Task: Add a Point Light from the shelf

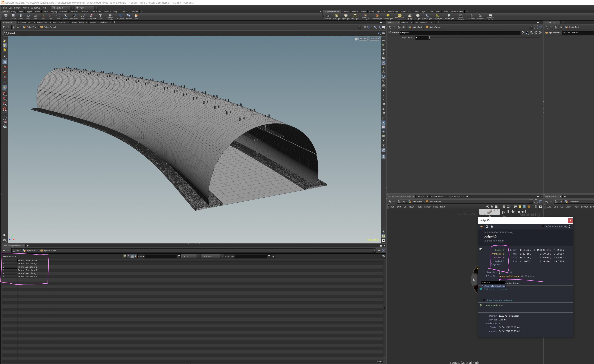Action: 337,17
